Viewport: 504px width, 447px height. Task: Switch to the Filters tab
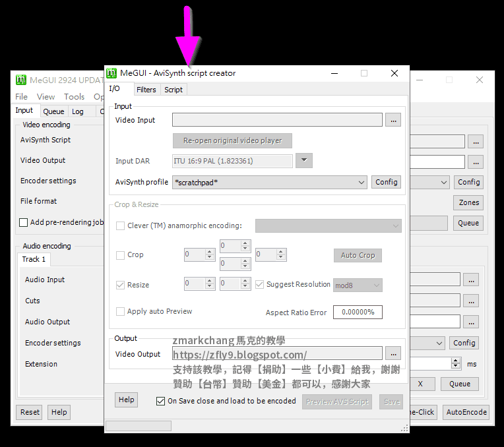coord(146,90)
